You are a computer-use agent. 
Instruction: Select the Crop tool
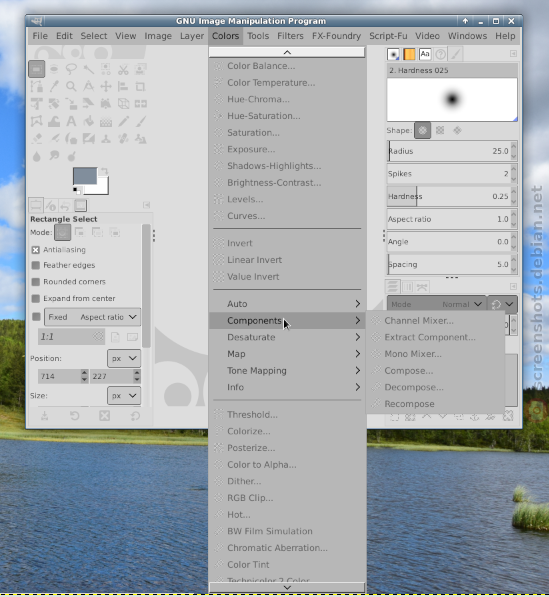click(140, 86)
